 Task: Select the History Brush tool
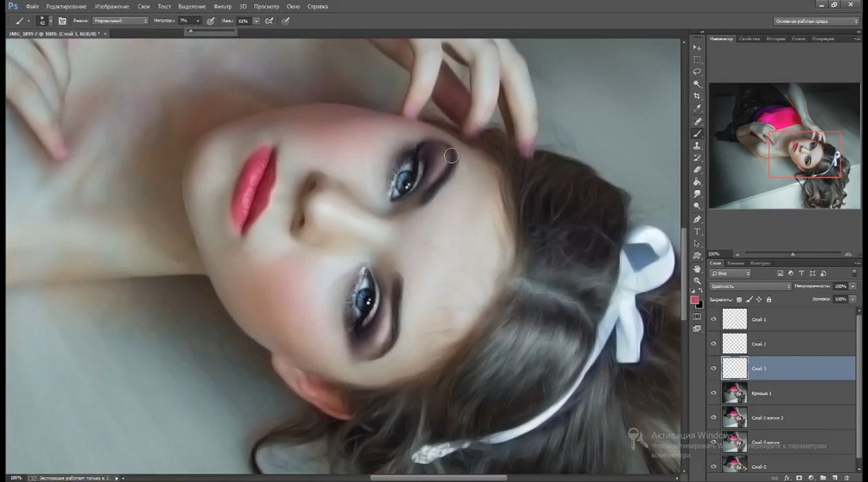coord(697,158)
